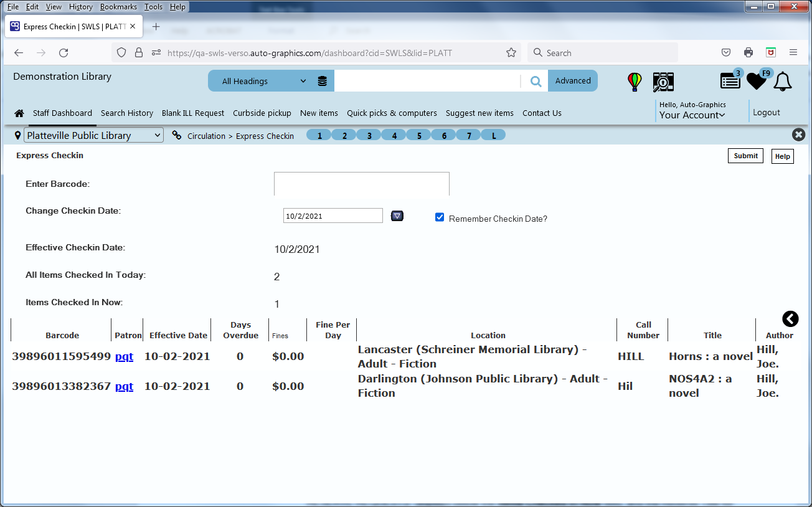Open the Platteville Public Library selector
812x507 pixels.
coord(93,135)
